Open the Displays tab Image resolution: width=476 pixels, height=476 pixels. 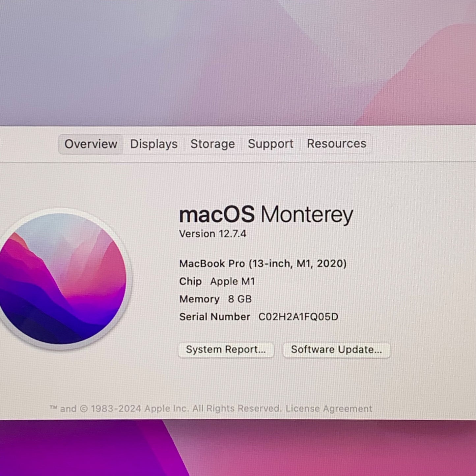click(x=154, y=144)
